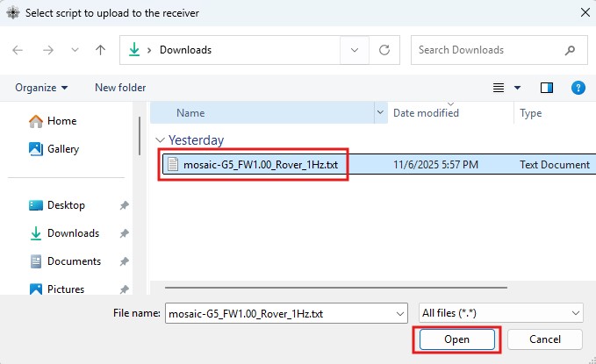The width and height of the screenshot is (596, 364).
Task: Click New folder in toolbar
Action: tap(120, 88)
